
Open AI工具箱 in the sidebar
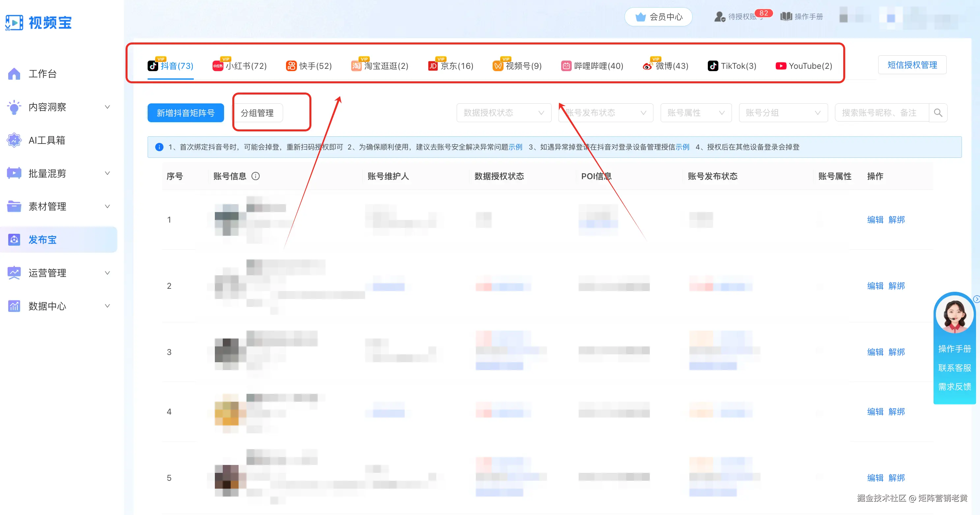(47, 140)
